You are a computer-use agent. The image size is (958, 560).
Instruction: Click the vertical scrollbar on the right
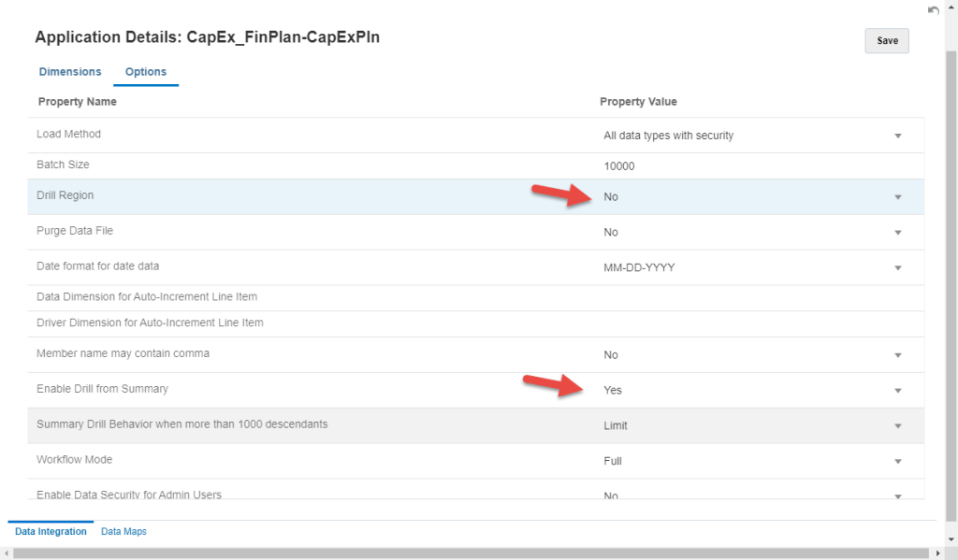(x=951, y=280)
